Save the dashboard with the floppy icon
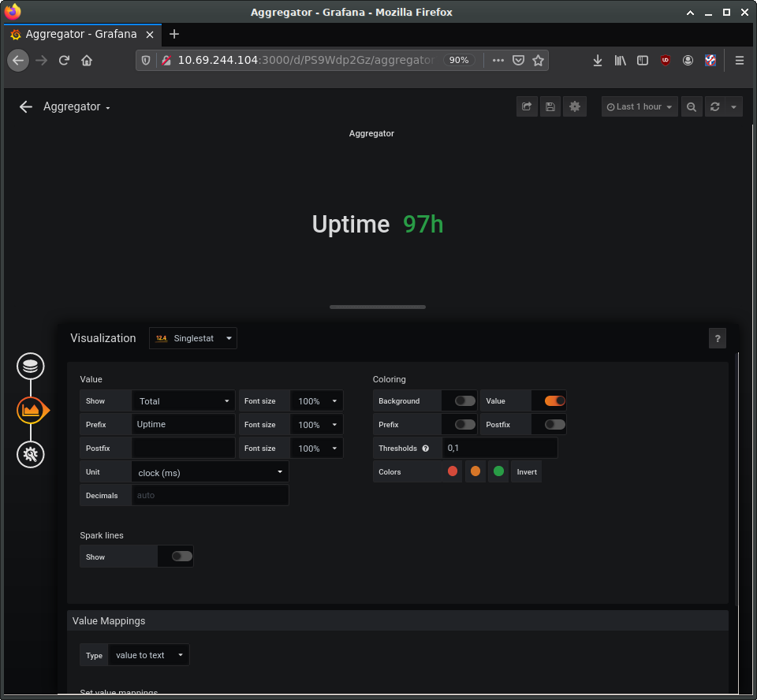757x700 pixels. pyautogui.click(x=550, y=106)
